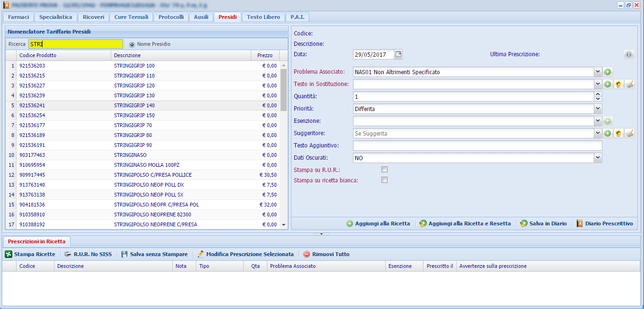Select the STRINGINASO MOLLA 100PZ row

142,165
